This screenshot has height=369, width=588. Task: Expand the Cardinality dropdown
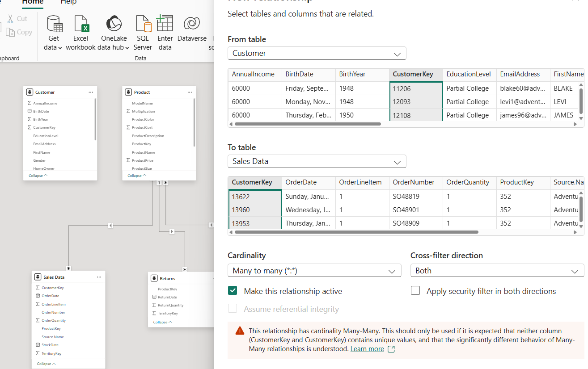click(314, 271)
